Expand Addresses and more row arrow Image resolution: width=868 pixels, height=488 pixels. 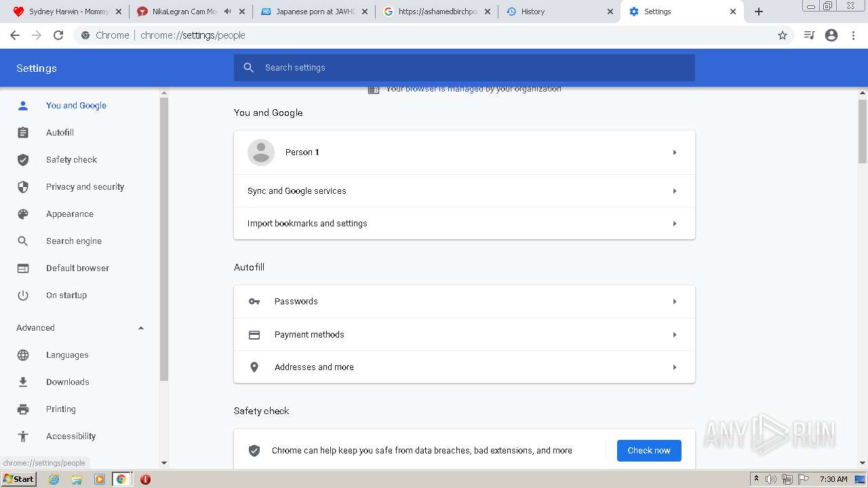coord(675,367)
